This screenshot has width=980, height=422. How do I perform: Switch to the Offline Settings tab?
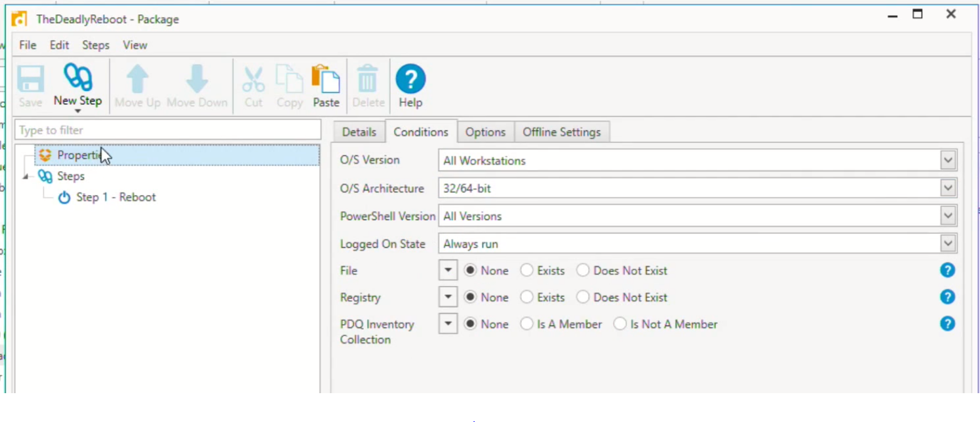point(562,132)
